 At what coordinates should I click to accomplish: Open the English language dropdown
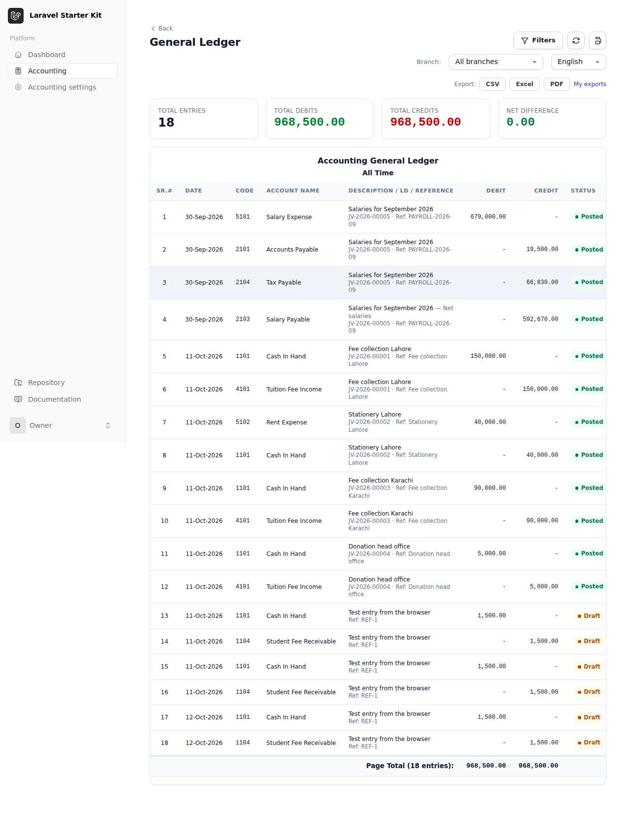[579, 62]
